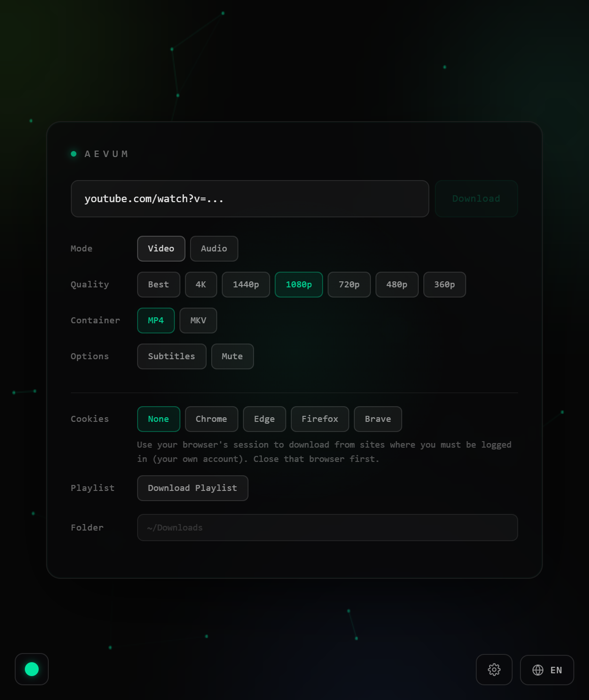
Task: Use Chrome browser cookies
Action: (x=211, y=419)
